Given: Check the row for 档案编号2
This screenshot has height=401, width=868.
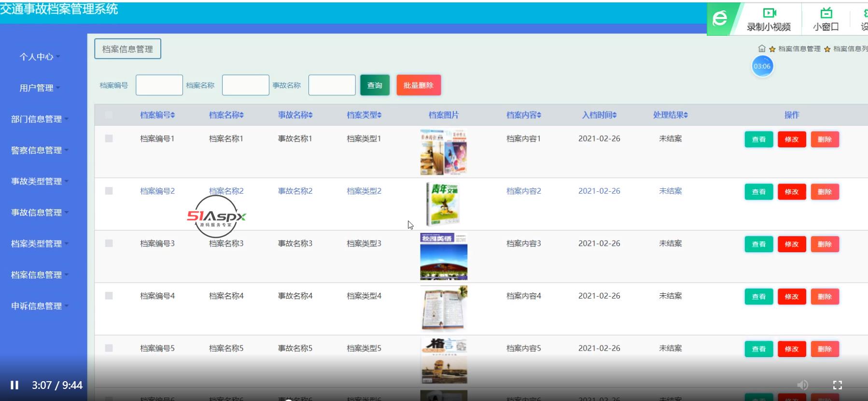Looking at the screenshot, I should pyautogui.click(x=109, y=191).
